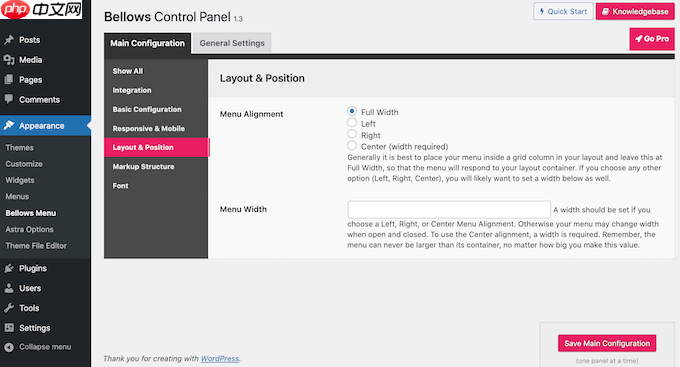This screenshot has width=680, height=367.
Task: Collapse the admin menu arrow icon
Action: click(9, 347)
